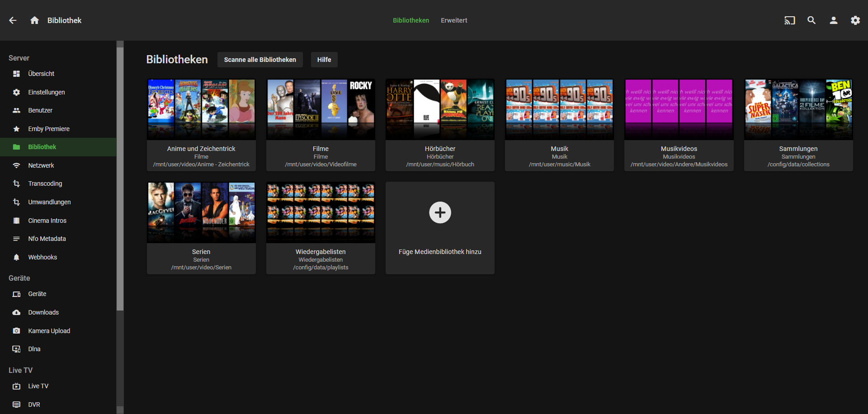868x414 pixels.
Task: Open the Musikvideos library thumbnail
Action: click(x=679, y=109)
